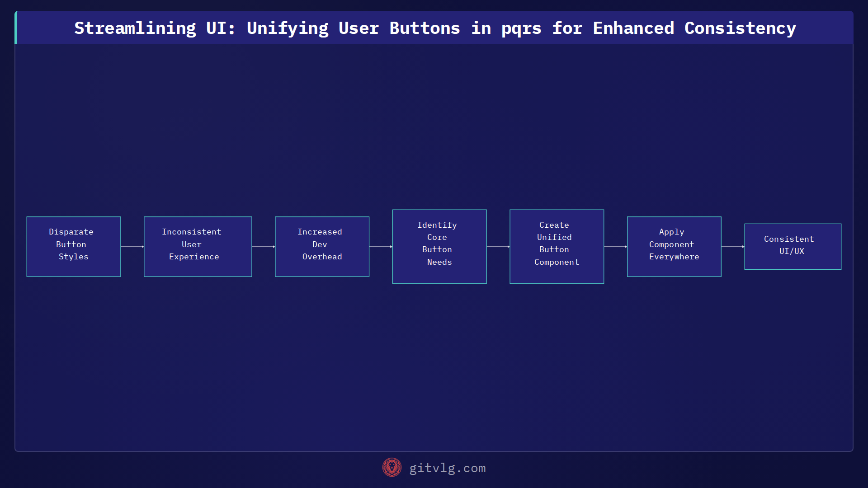
Task: Select the Disparate Button Styles box
Action: (x=74, y=247)
